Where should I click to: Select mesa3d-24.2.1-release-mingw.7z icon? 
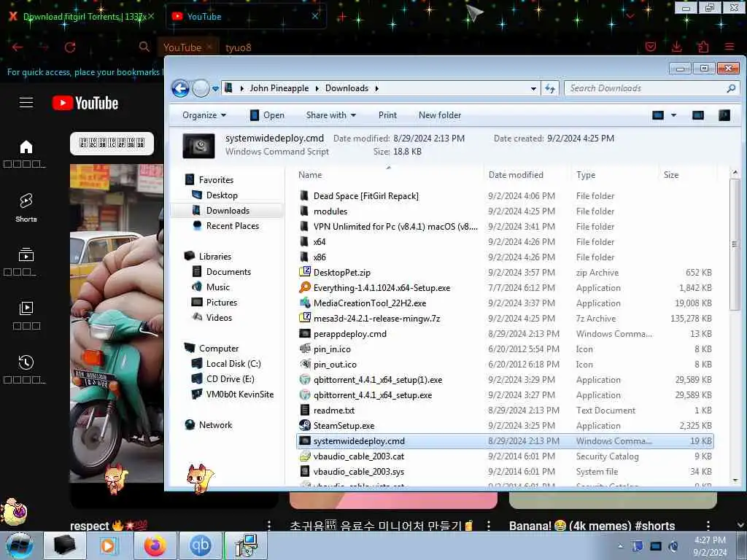[x=304, y=318]
